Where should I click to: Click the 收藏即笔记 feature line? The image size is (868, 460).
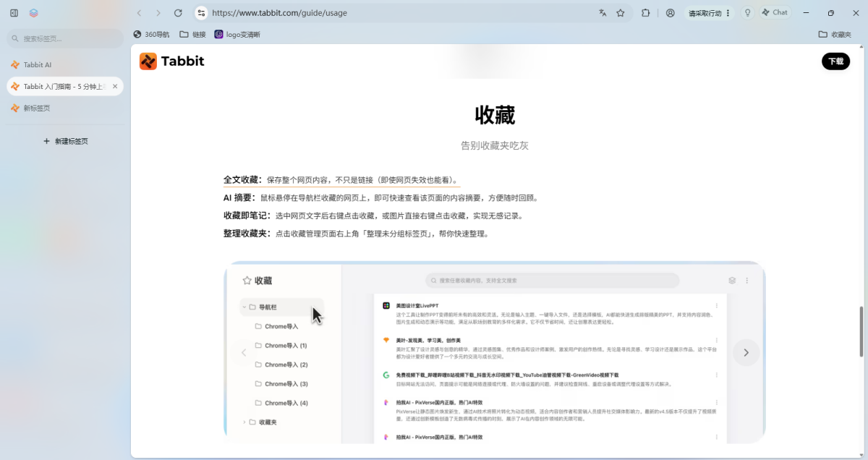(373, 216)
